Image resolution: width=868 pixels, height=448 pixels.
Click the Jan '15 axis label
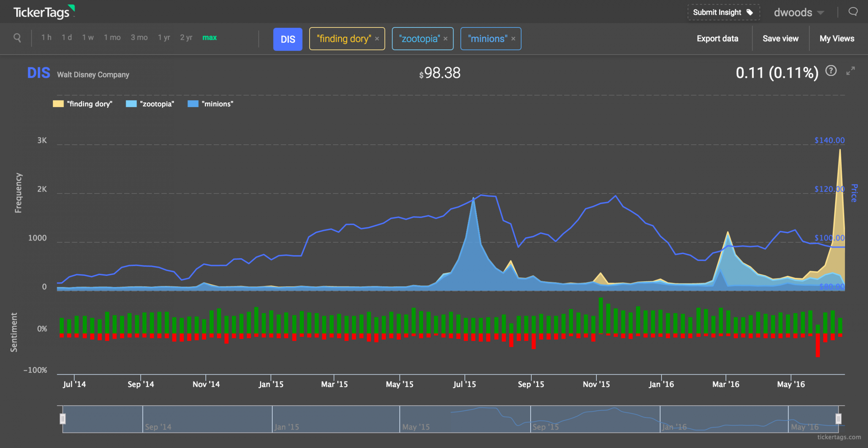271,384
